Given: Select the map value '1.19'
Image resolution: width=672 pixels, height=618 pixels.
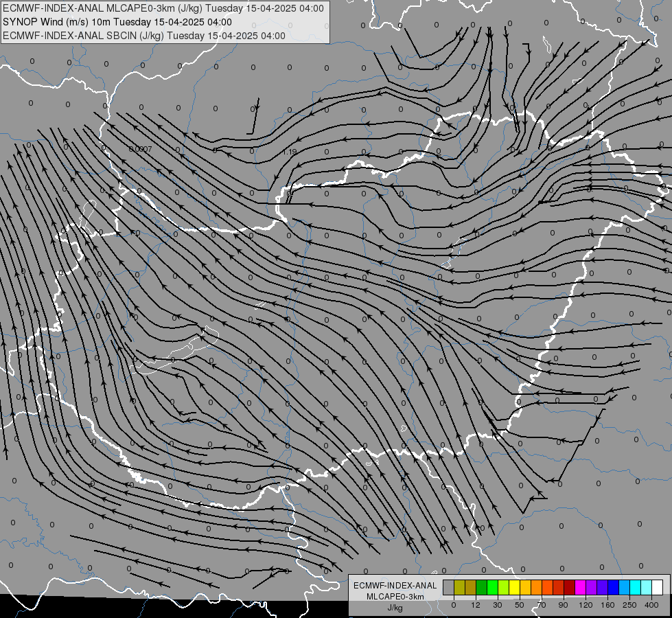Looking at the screenshot, I should 290,152.
